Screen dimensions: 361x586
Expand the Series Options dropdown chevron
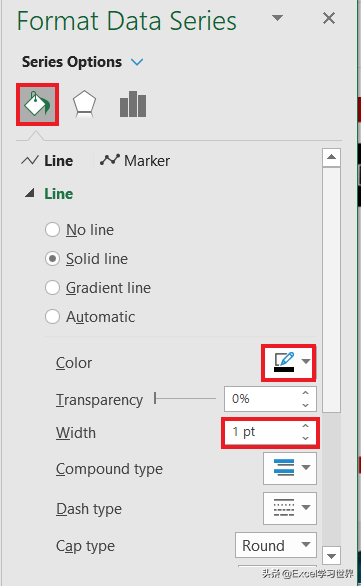(137, 62)
